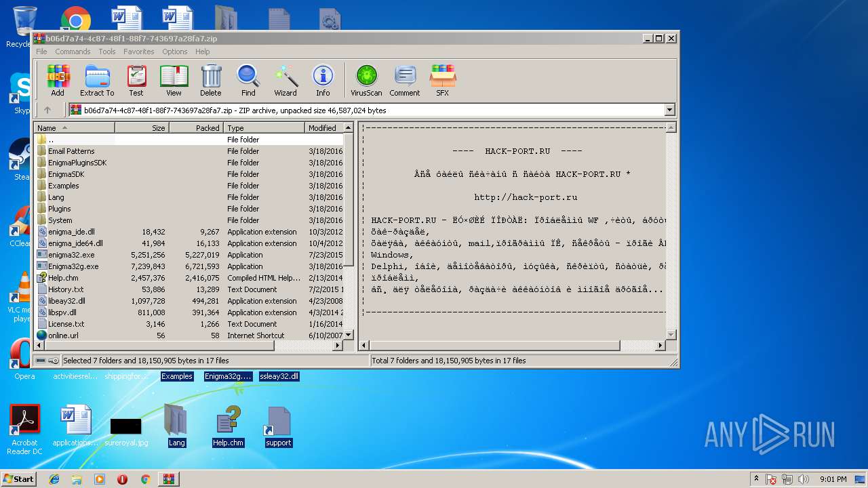Go up one folder level arrow

[47, 110]
